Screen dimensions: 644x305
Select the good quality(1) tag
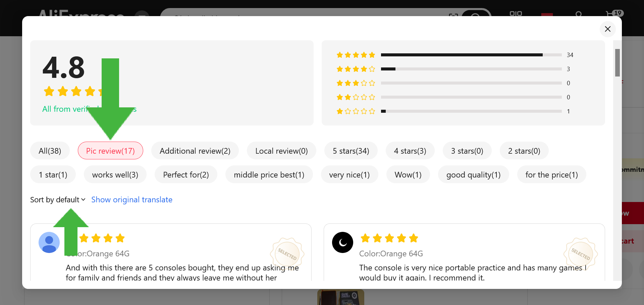click(x=473, y=174)
